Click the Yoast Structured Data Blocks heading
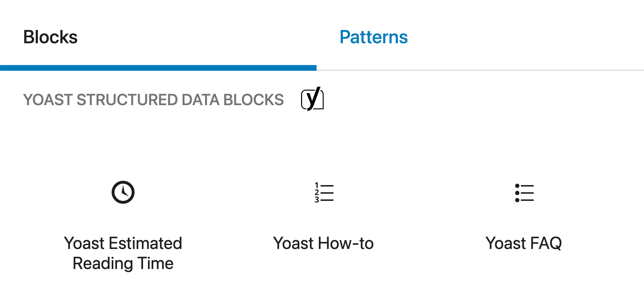The height and width of the screenshot is (306, 644). click(153, 100)
